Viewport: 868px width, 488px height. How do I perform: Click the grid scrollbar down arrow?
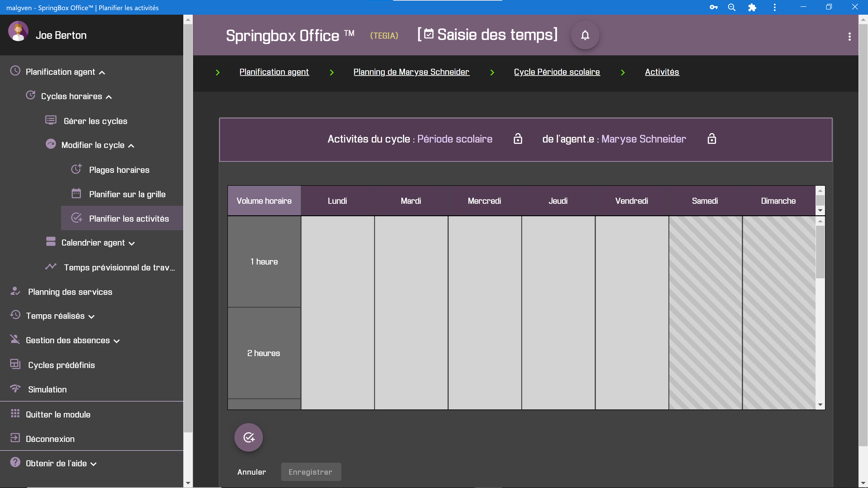pyautogui.click(x=820, y=404)
